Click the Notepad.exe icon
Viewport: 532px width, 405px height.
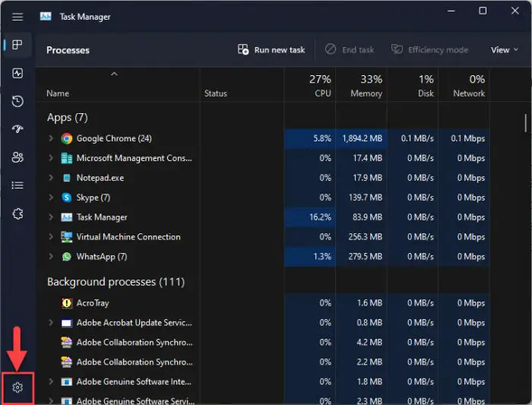point(67,178)
